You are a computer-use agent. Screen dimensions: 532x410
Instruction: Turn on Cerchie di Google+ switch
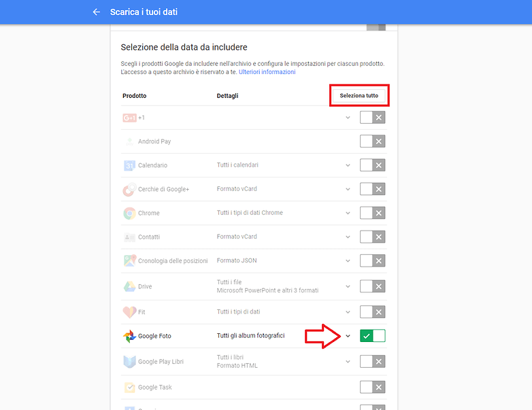point(373,189)
